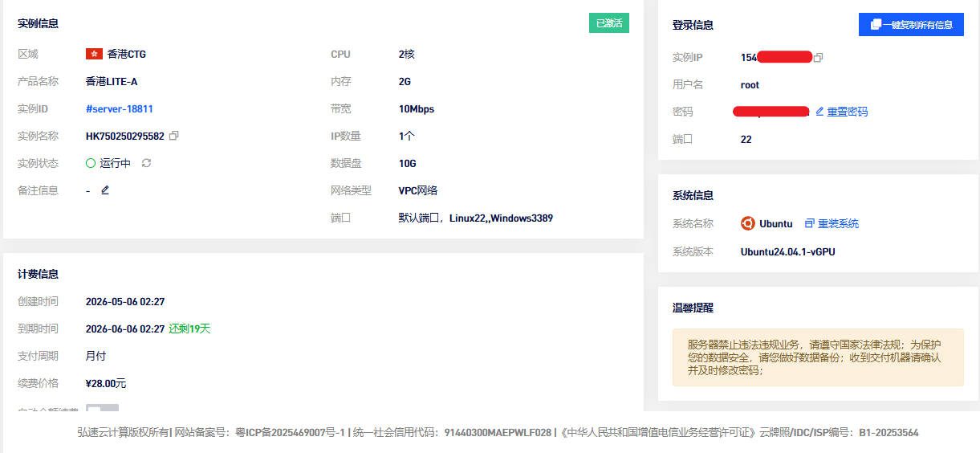Select the running status text 运行中
Viewport: 980px width, 453px height.
pyautogui.click(x=116, y=163)
